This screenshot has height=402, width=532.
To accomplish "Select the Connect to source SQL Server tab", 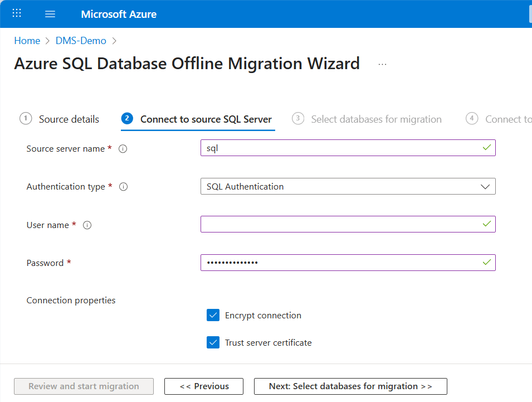I will [x=206, y=119].
